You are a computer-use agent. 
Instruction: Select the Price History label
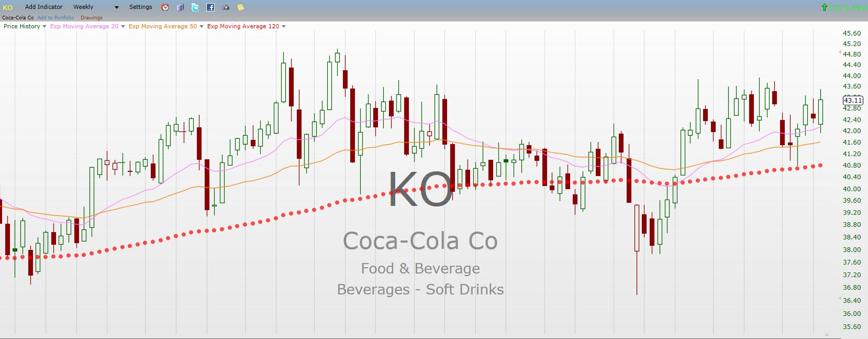tap(22, 26)
